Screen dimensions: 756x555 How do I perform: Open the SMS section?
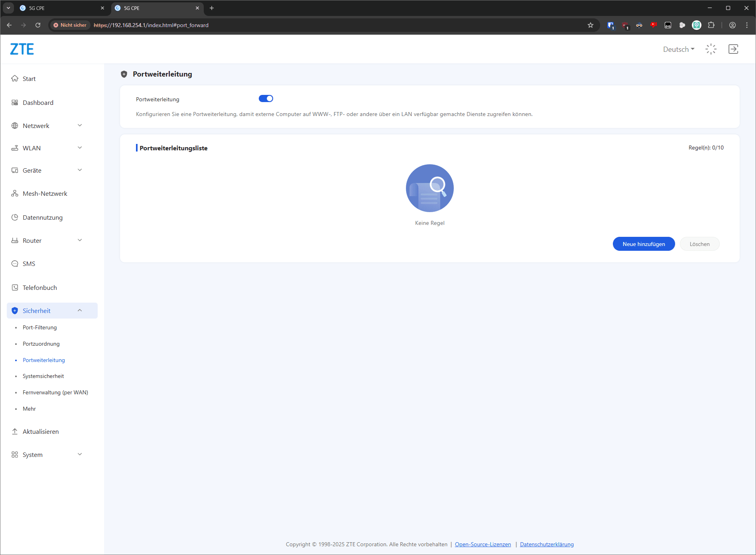pyautogui.click(x=29, y=264)
